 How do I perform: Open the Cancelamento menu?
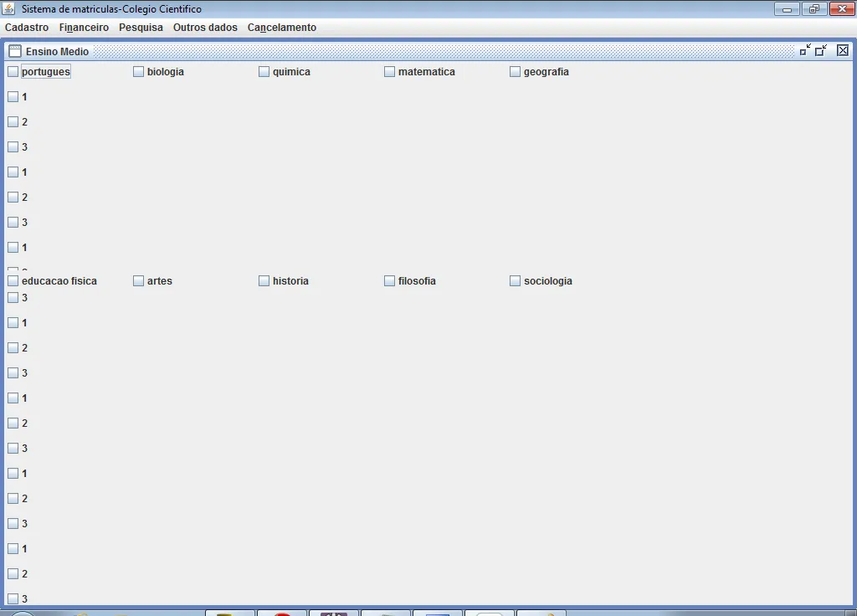point(281,28)
